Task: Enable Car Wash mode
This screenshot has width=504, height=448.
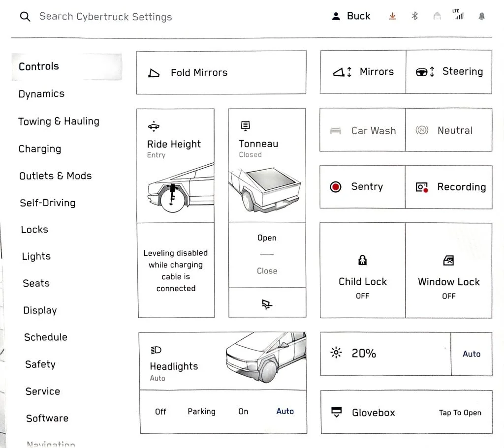Action: coord(363,130)
